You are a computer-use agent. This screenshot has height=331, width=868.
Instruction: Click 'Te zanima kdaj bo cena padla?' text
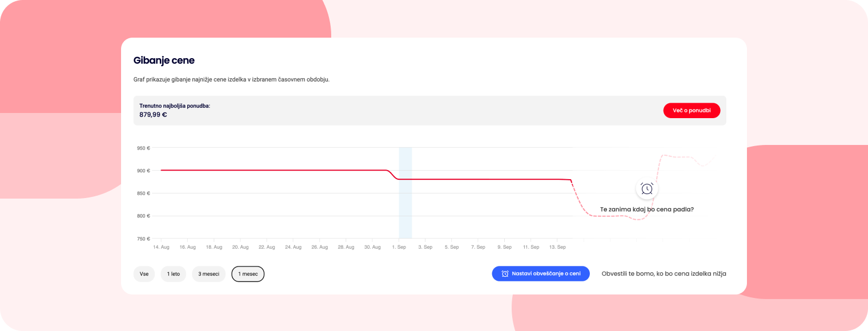pos(647,209)
